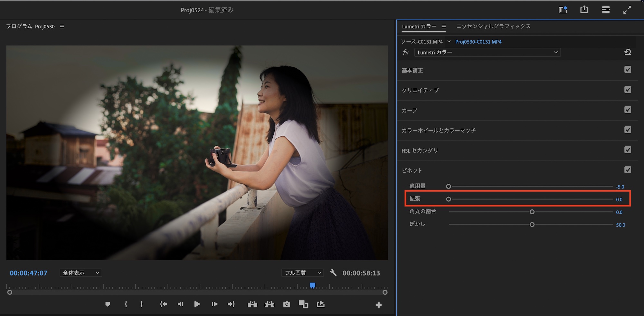Disable the 基本補正 section checkbox
Image resolution: width=644 pixels, height=316 pixels.
628,70
